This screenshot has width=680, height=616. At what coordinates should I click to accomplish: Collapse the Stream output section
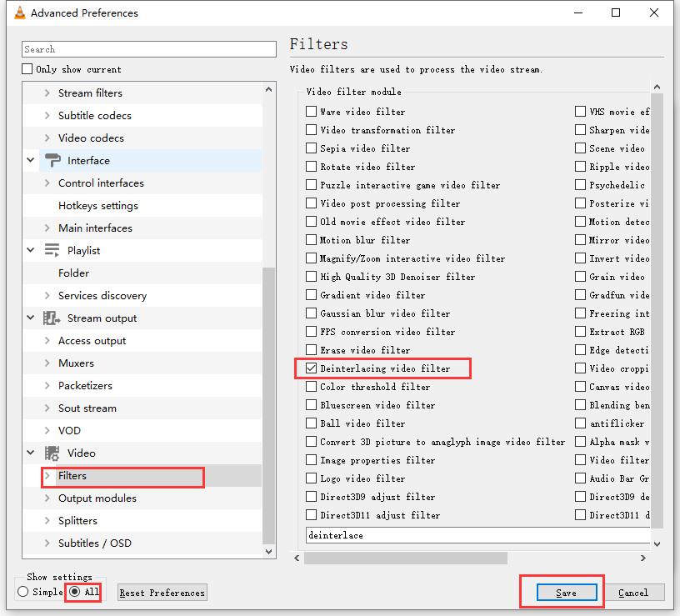pyautogui.click(x=31, y=318)
